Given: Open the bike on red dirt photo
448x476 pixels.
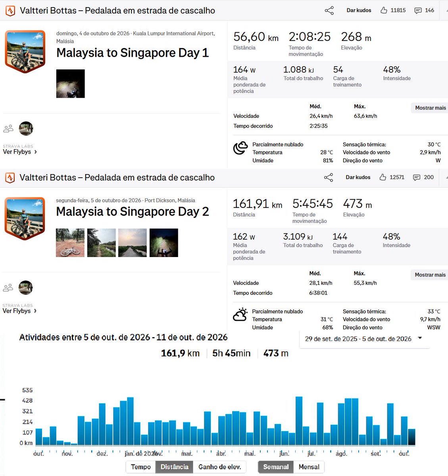Looking at the screenshot, I should [x=70, y=243].
